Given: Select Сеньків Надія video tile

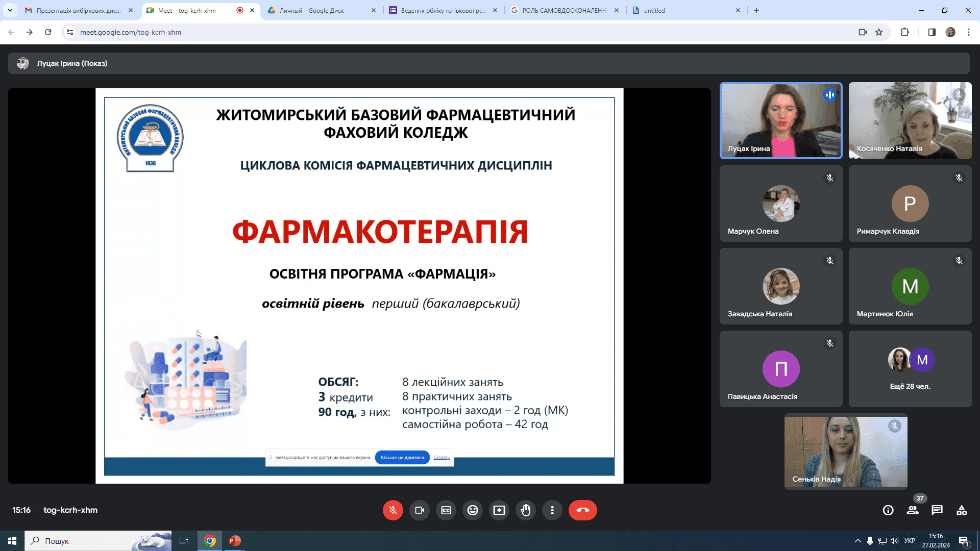Looking at the screenshot, I should 846,452.
